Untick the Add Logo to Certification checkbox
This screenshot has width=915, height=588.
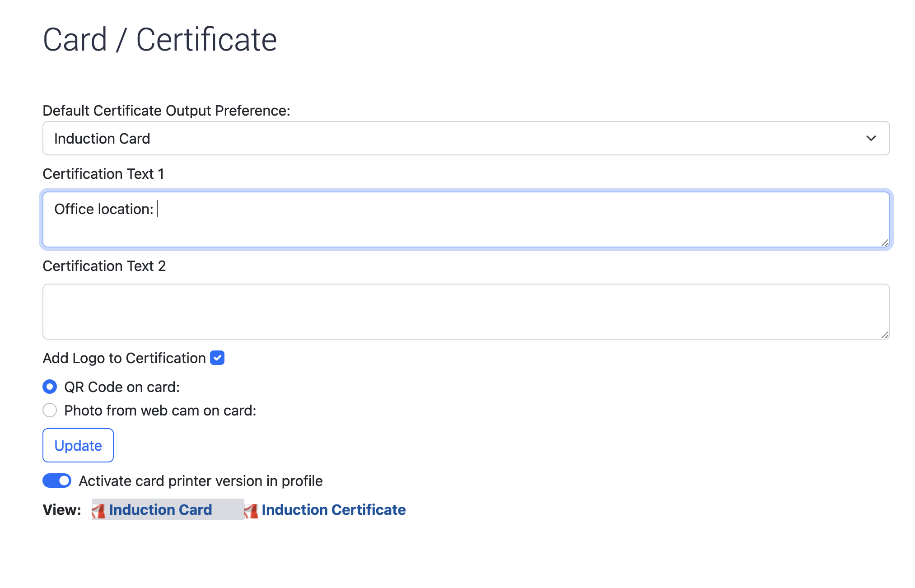(x=217, y=358)
